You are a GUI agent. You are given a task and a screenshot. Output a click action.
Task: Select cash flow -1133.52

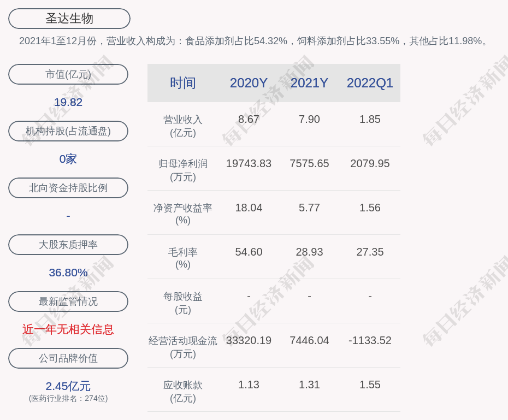click(x=370, y=340)
